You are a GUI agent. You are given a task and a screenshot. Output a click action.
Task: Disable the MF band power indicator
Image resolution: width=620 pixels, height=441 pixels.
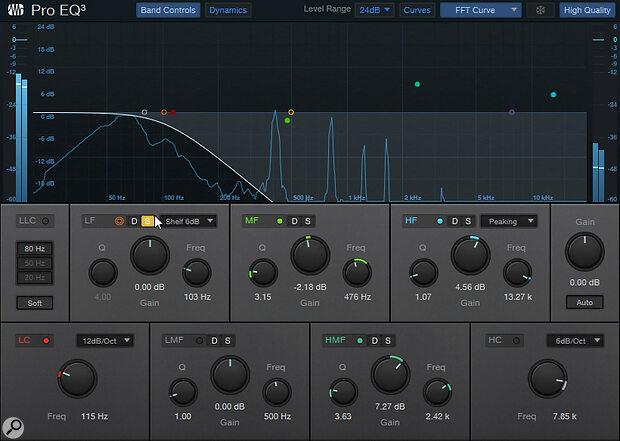280,221
